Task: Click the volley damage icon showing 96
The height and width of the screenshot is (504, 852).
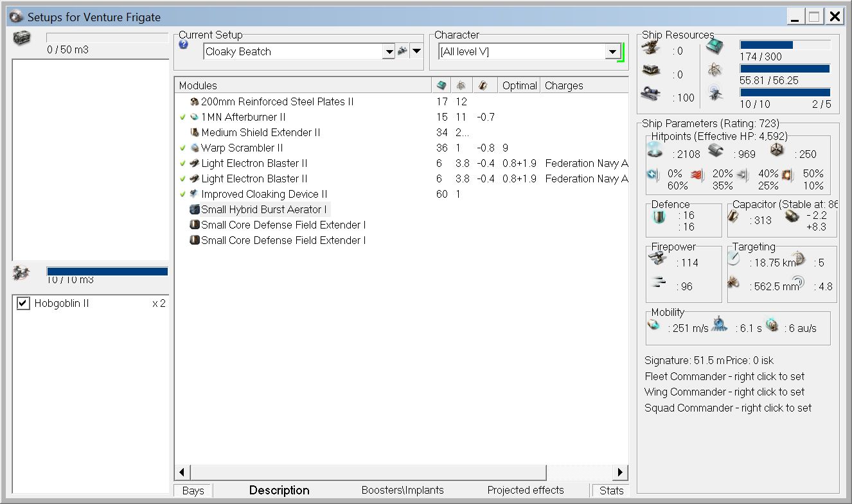Action: tap(658, 282)
